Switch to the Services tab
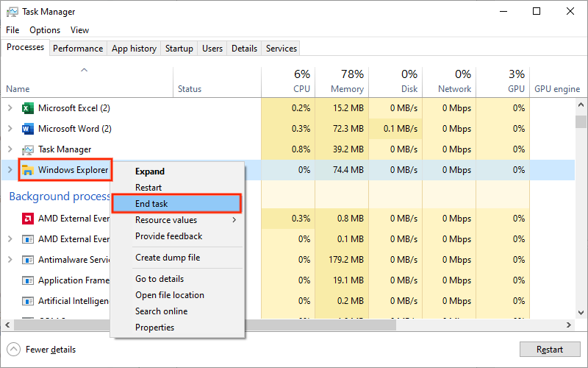Screen dimensions: 588x368 point(282,49)
